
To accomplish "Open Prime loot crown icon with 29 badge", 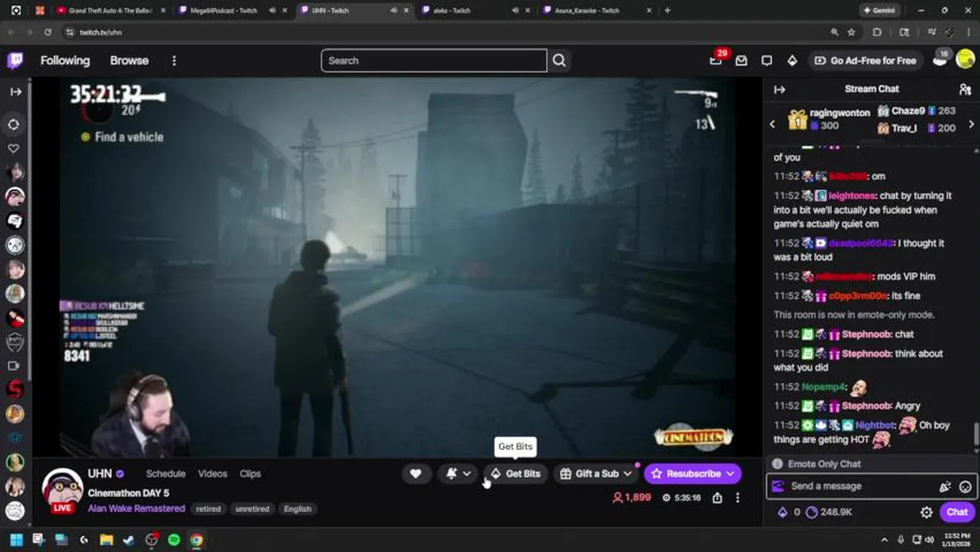I will coord(715,61).
